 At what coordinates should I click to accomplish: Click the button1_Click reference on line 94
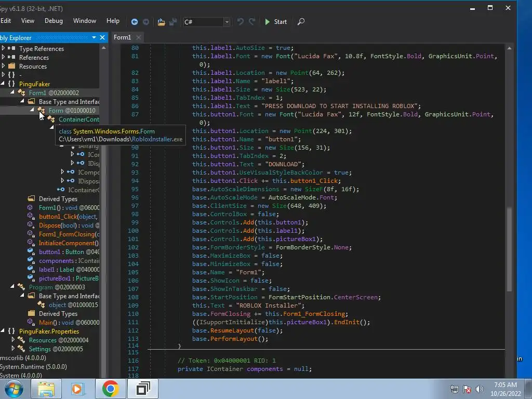click(x=314, y=181)
